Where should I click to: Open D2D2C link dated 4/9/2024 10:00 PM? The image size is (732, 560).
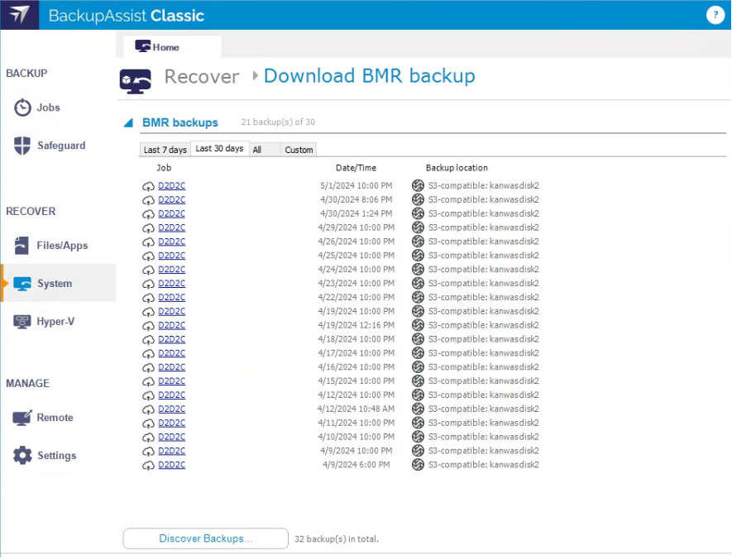tap(172, 452)
